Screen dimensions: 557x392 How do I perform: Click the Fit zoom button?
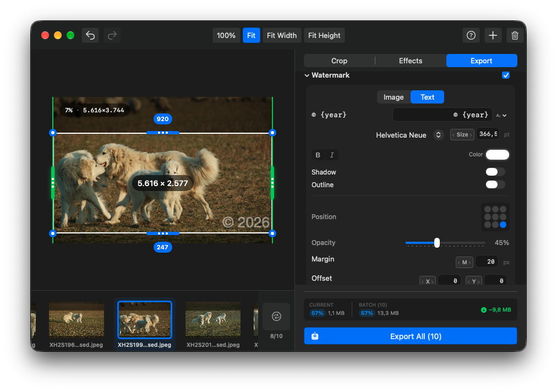(x=251, y=35)
